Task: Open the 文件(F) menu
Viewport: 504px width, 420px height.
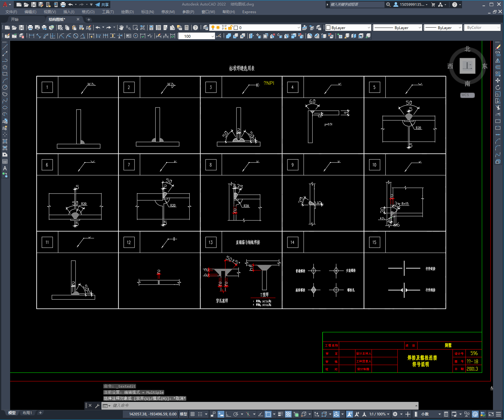Action: (x=11, y=12)
